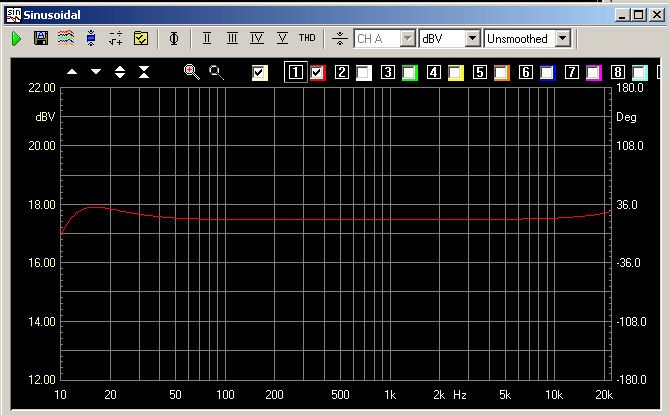This screenshot has width=669, height=415.
Task: Toggle the main yellow-bordered checkbox
Action: pyautogui.click(x=260, y=72)
